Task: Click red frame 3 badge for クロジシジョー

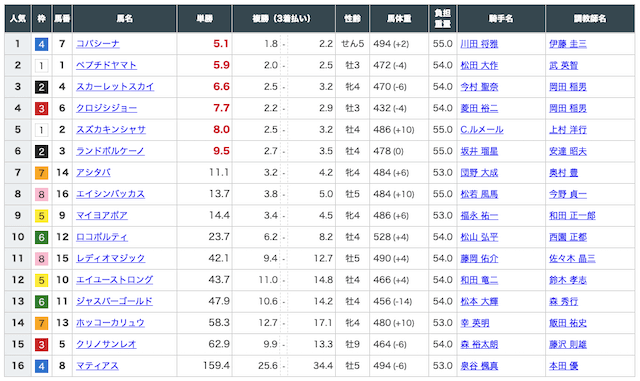Action: [x=41, y=109]
